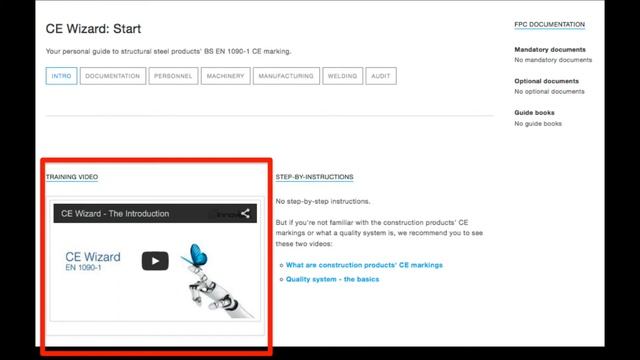
Task: Open the PERSONNEL tab
Action: pos(173,76)
